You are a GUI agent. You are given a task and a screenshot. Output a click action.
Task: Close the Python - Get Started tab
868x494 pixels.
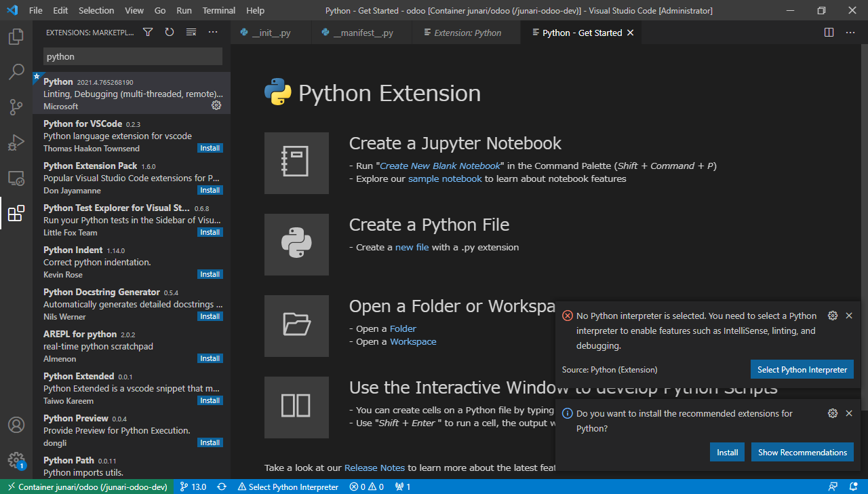click(630, 33)
